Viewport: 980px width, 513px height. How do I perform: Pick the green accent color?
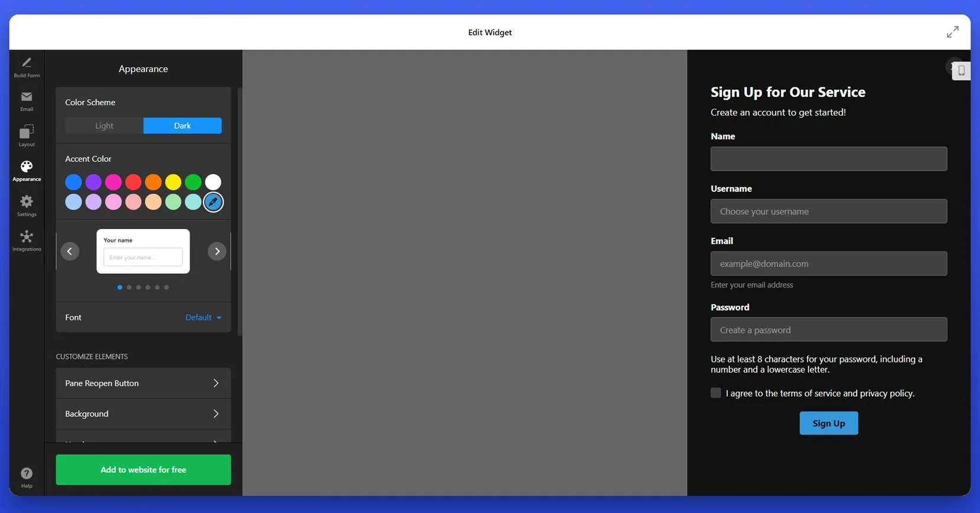[193, 182]
